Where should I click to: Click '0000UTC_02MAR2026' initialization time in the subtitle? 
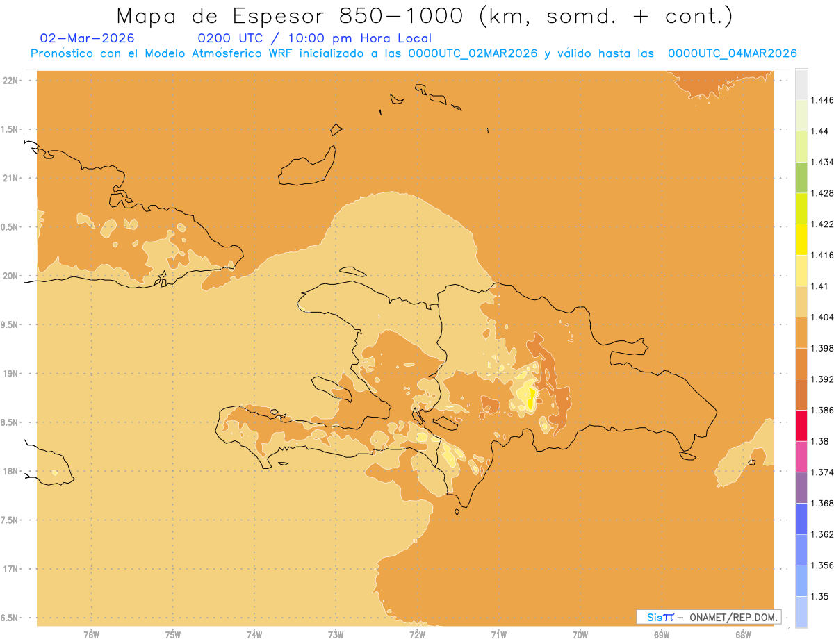coord(473,53)
